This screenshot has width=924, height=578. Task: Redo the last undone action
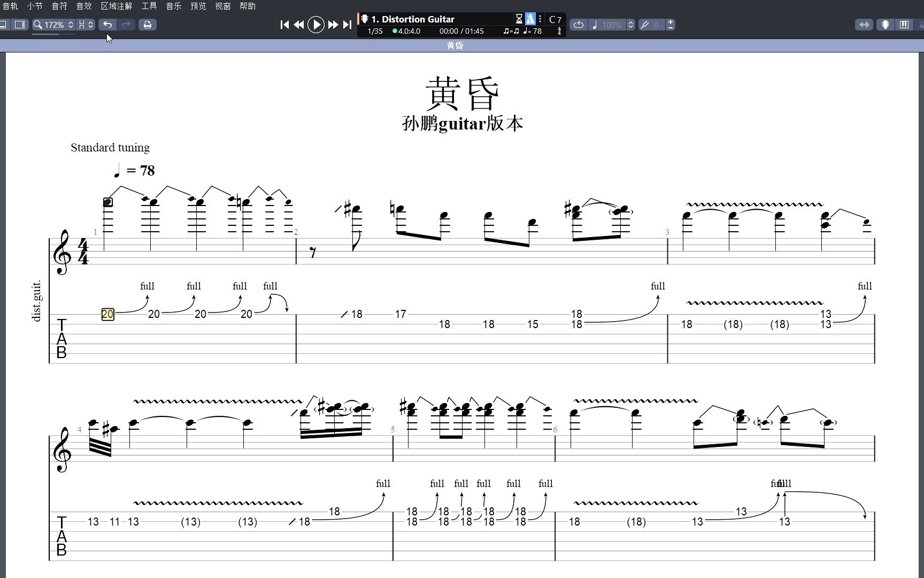[x=126, y=25]
